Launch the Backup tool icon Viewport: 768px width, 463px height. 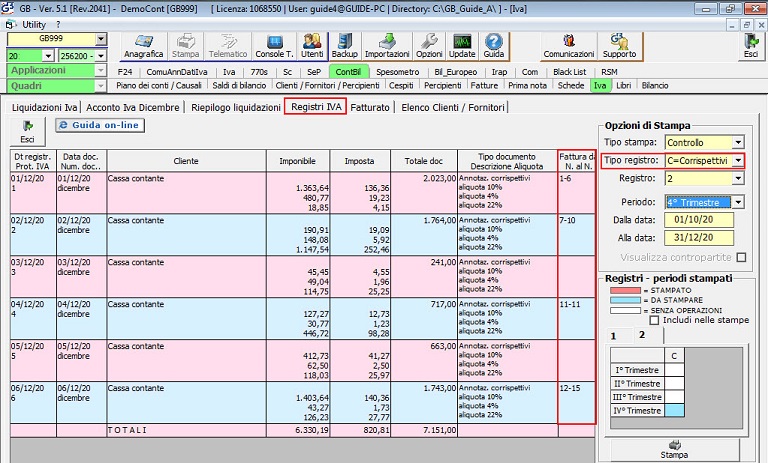click(x=345, y=47)
